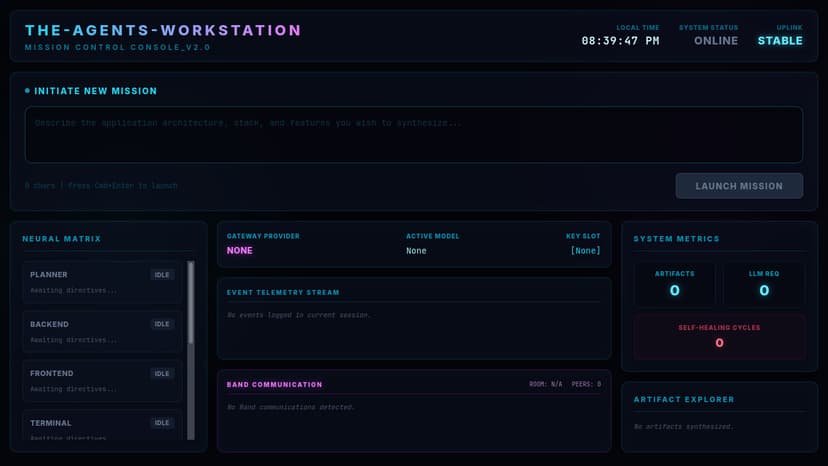
Task: Click the Terminal IDLE status badge
Action: pyautogui.click(x=162, y=423)
